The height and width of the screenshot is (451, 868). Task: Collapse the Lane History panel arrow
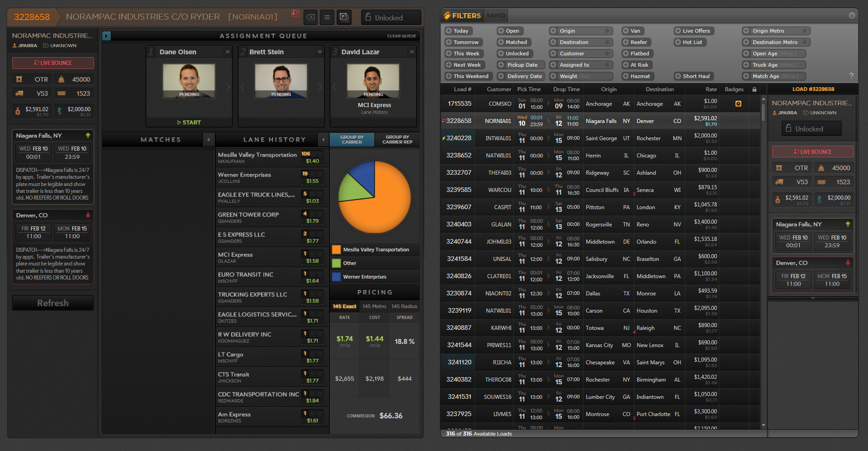click(323, 140)
